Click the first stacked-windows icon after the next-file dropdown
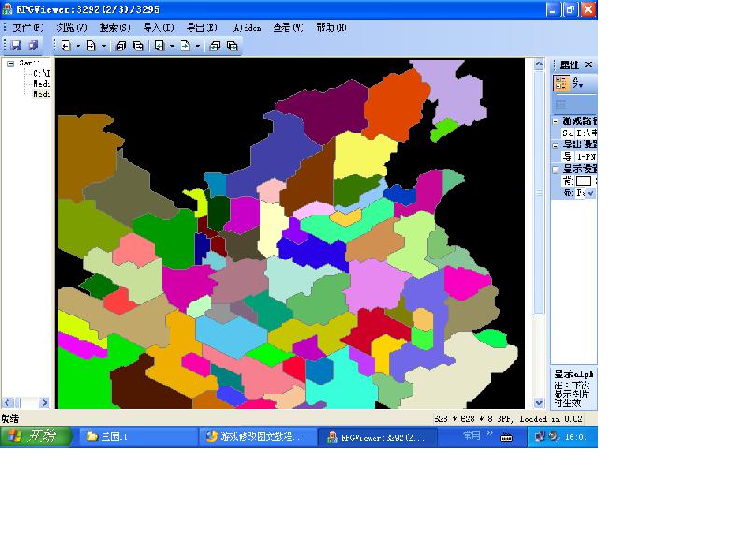This screenshot has height=560, width=747. point(121,46)
